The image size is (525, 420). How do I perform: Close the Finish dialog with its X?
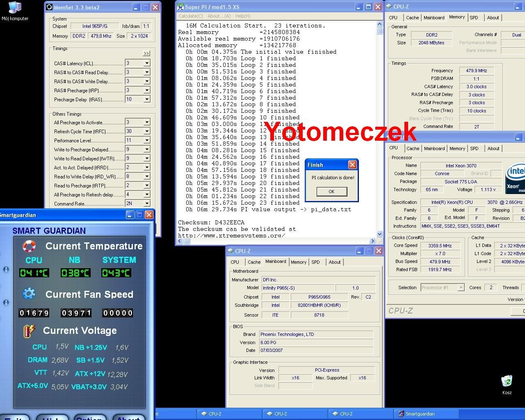(x=352, y=165)
